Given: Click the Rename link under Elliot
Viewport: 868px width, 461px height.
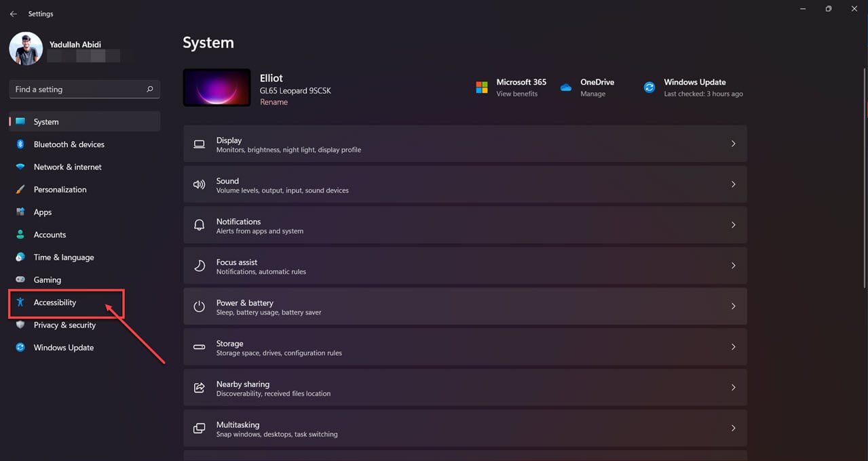Looking at the screenshot, I should pos(273,102).
